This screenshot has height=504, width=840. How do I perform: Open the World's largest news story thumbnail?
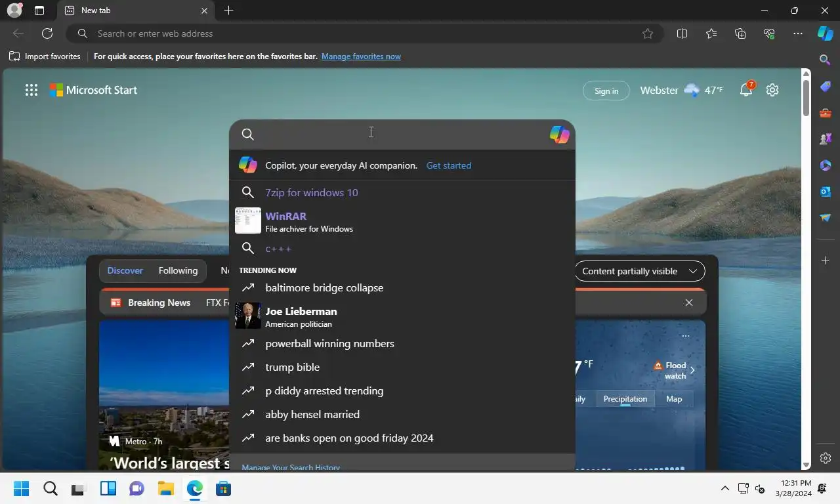coord(164,395)
